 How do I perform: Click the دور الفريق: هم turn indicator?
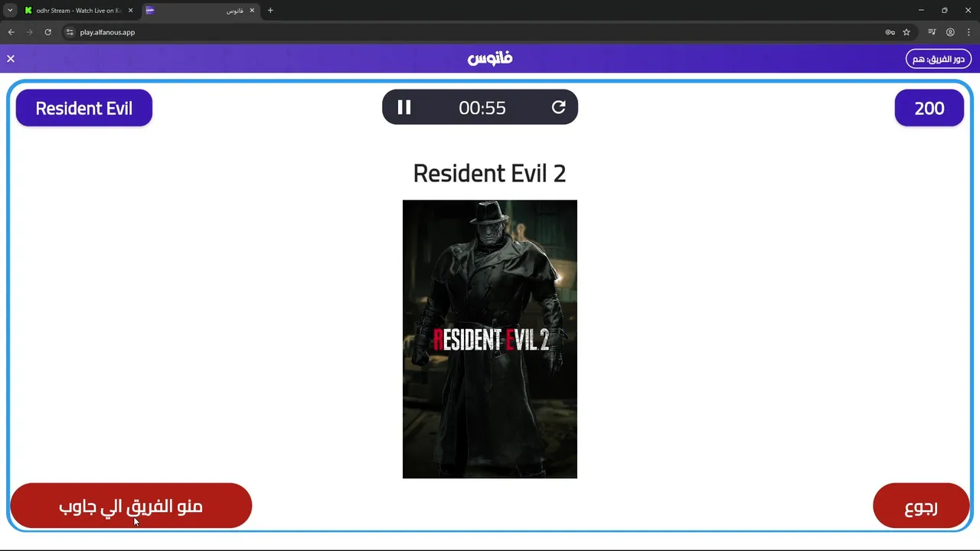tap(939, 59)
